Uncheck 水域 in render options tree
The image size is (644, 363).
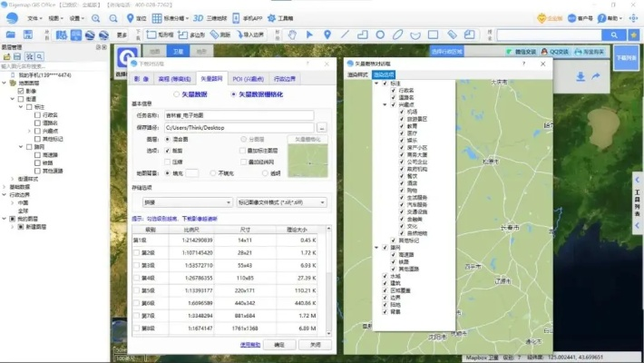tap(385, 276)
